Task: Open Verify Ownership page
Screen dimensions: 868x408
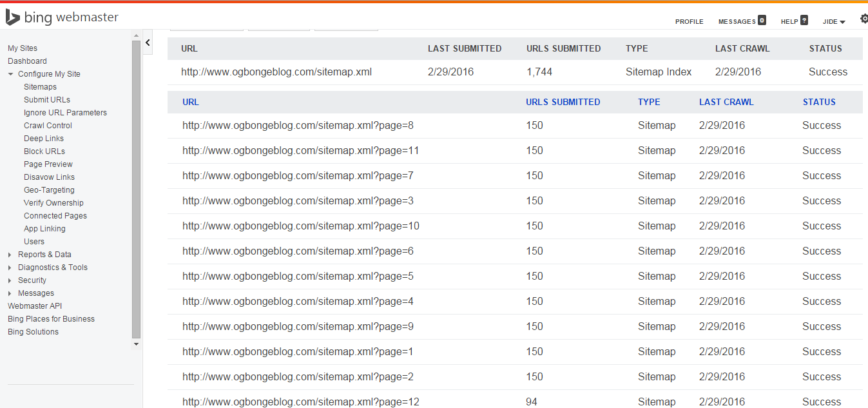Action: tap(53, 203)
